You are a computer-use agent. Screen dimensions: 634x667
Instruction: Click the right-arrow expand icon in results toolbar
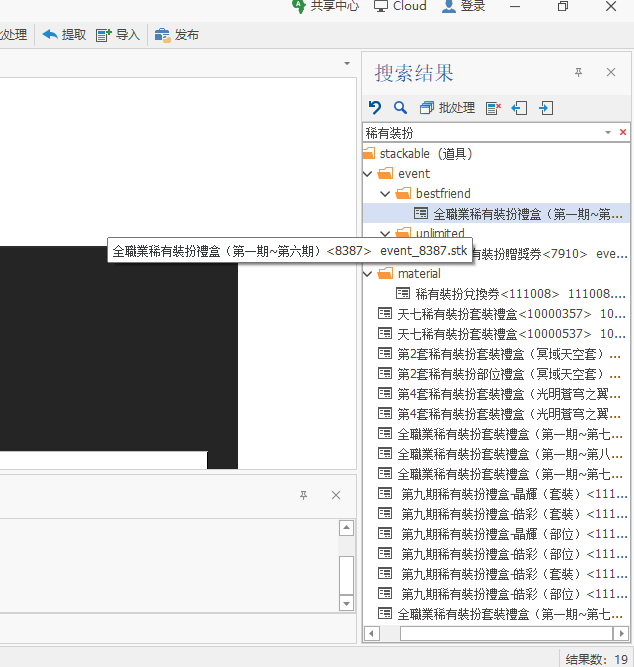tap(546, 108)
